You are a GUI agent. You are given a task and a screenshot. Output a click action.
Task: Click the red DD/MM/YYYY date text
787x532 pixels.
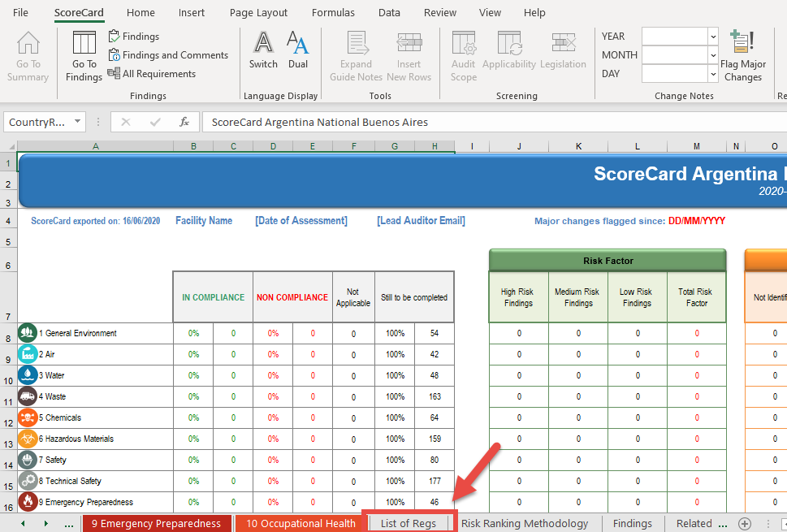coord(697,220)
